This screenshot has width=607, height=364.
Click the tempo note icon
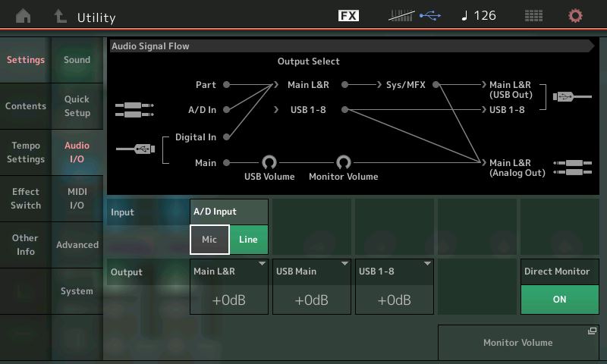coord(464,15)
